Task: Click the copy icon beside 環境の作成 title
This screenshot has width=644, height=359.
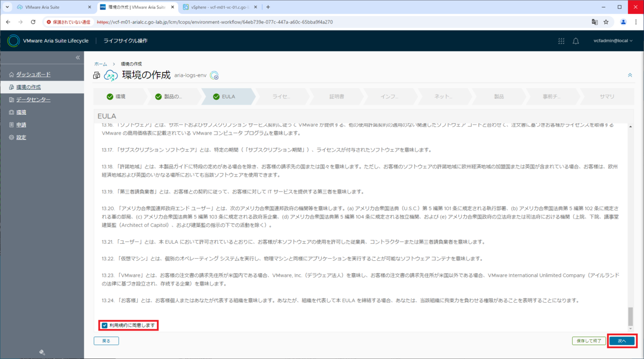Action: (x=97, y=76)
